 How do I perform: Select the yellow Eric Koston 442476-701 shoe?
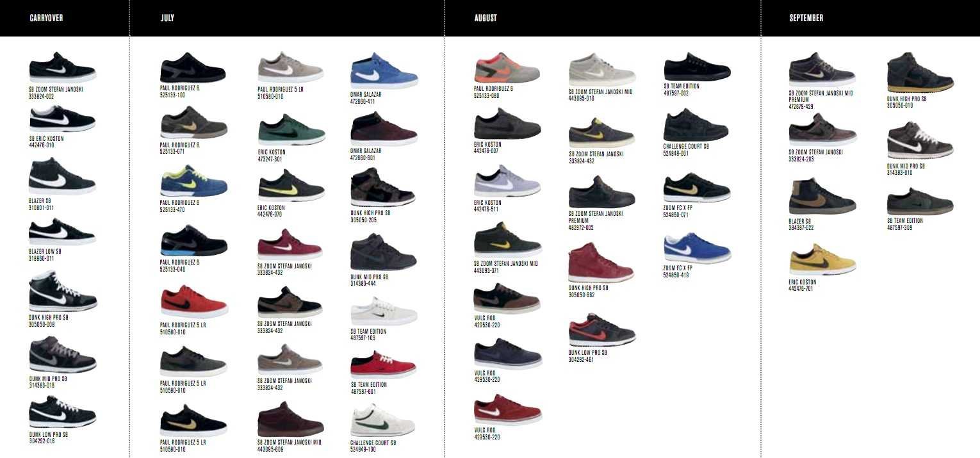(823, 259)
